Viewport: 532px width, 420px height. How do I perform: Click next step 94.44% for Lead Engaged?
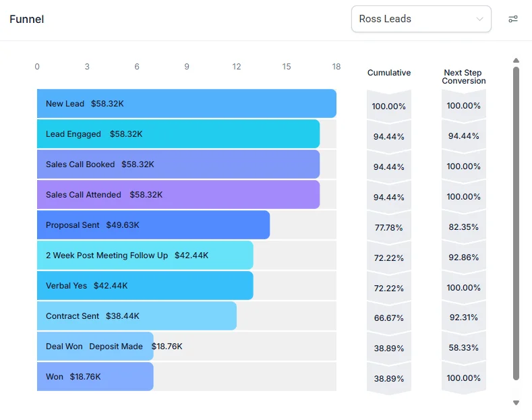[463, 136]
